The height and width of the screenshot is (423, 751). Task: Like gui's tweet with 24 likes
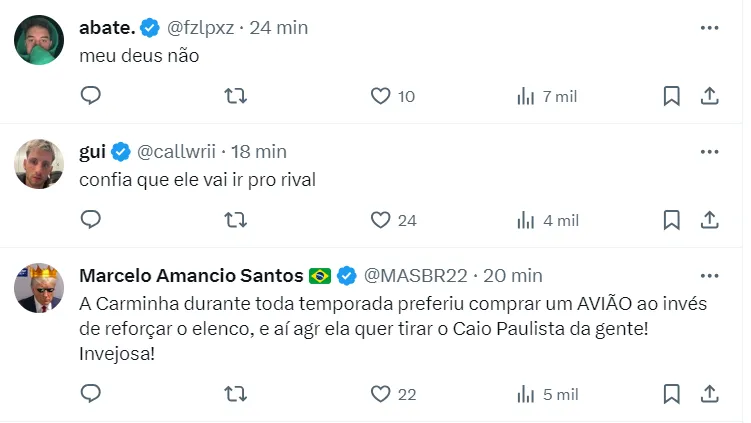coord(380,220)
